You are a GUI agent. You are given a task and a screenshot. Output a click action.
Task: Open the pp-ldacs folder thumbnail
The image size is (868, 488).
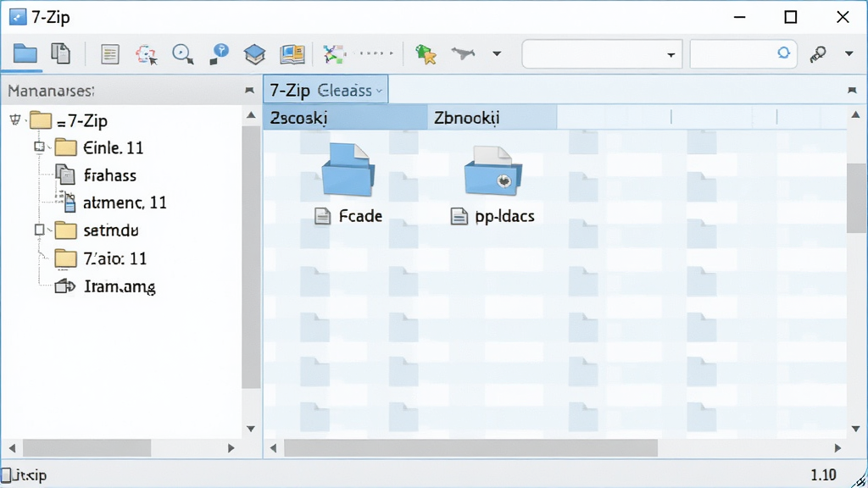(x=492, y=170)
